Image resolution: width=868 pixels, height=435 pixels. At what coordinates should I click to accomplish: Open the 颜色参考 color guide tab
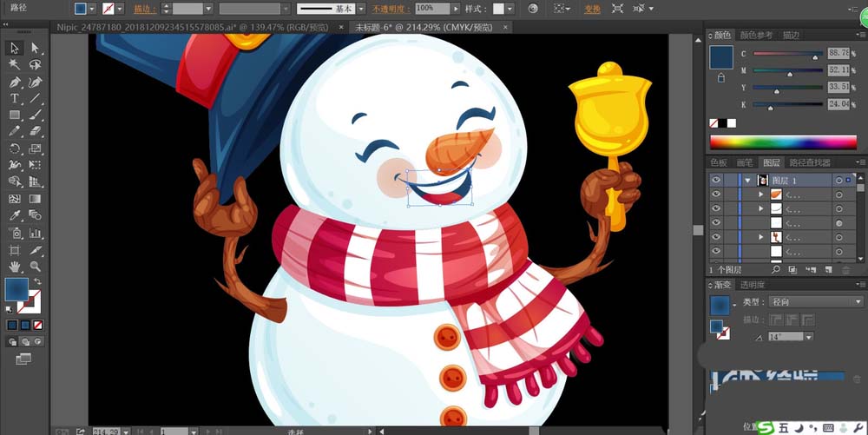(756, 35)
